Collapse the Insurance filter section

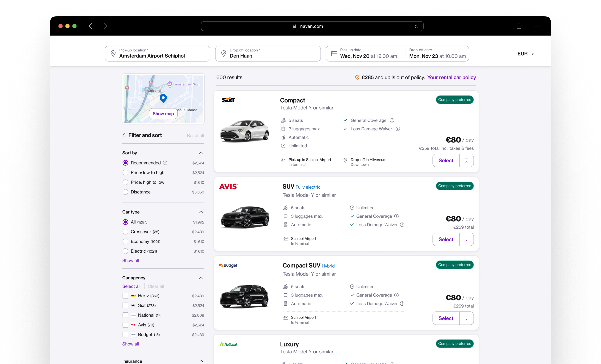(x=201, y=361)
